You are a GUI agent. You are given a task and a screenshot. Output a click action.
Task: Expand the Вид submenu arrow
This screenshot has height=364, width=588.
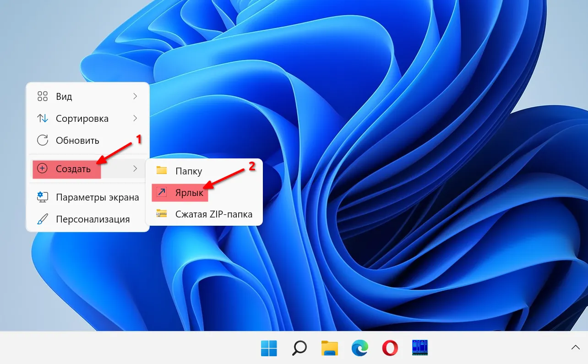135,96
